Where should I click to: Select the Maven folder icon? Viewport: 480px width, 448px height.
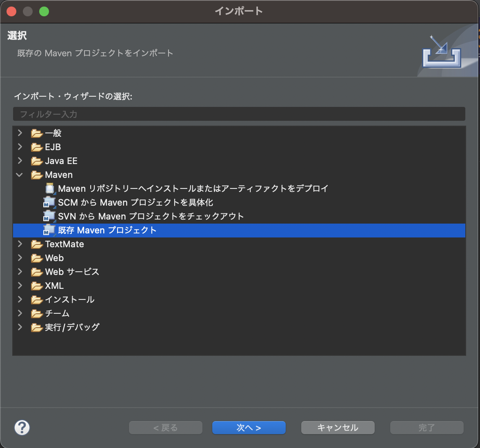(37, 175)
